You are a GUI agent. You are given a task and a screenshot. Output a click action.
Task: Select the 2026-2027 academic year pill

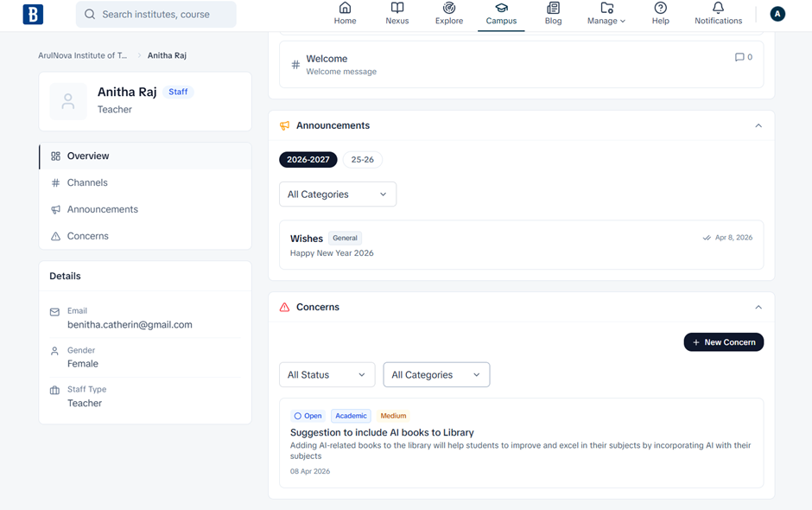tap(308, 160)
